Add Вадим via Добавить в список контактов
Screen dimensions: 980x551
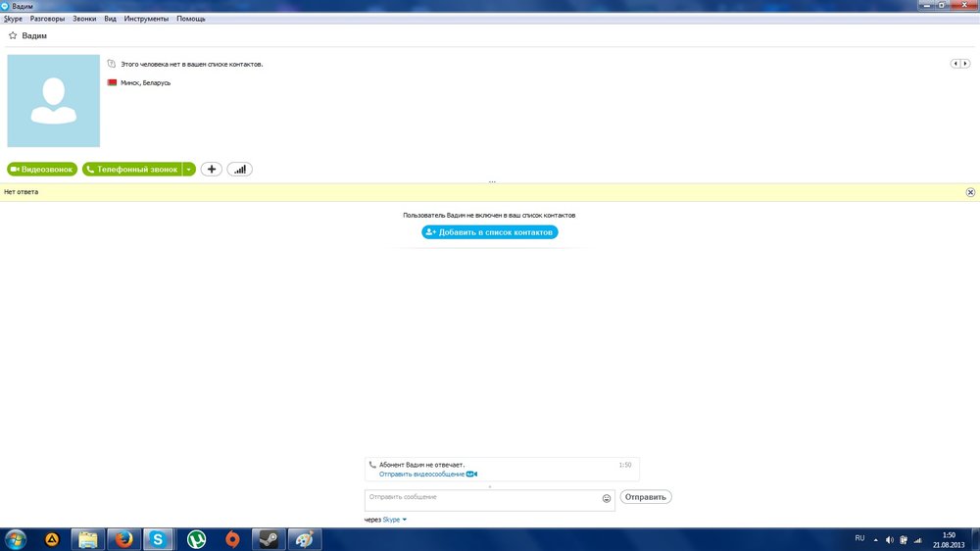(489, 232)
